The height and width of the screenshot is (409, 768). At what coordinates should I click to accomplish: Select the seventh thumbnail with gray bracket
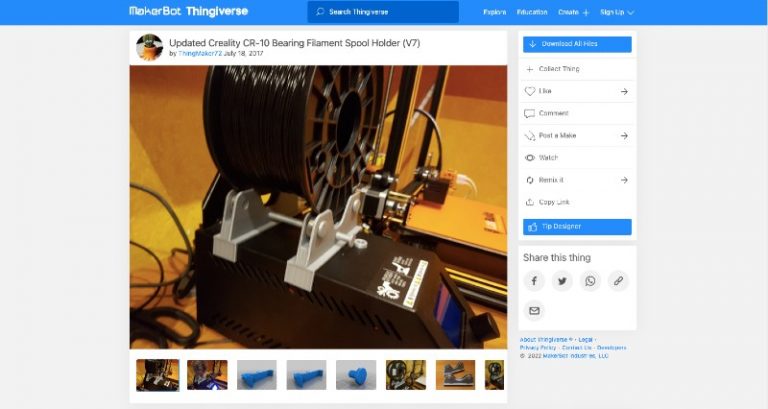pos(455,375)
